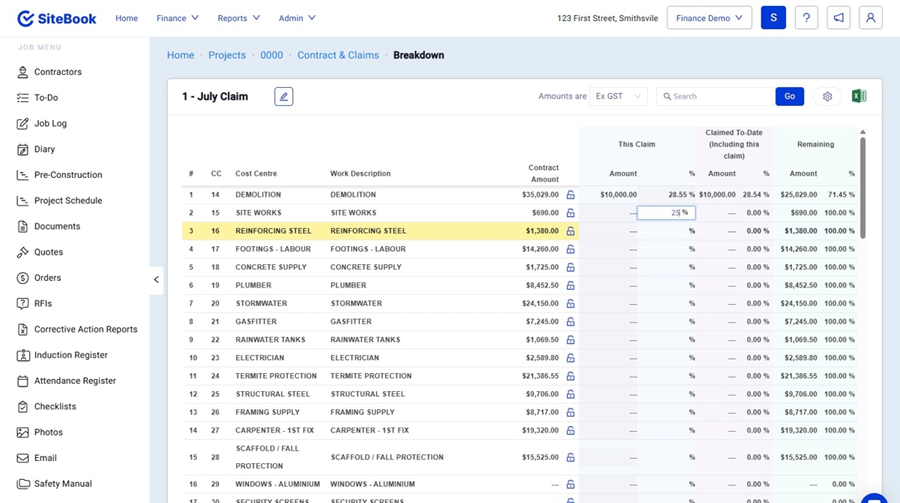Image resolution: width=900 pixels, height=503 pixels.
Task: Export breakdown using the Excel icon
Action: click(858, 96)
